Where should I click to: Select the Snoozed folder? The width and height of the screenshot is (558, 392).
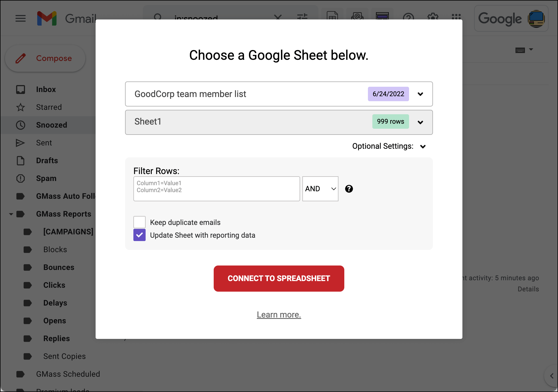pyautogui.click(x=51, y=125)
